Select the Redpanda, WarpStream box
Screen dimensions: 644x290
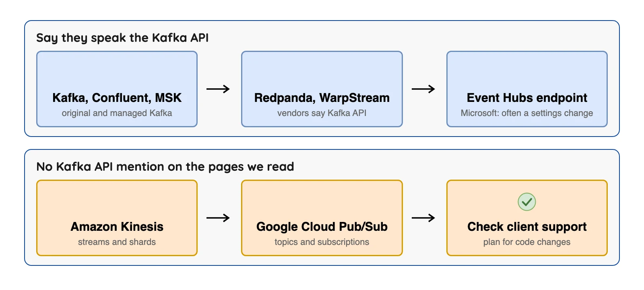pos(322,89)
